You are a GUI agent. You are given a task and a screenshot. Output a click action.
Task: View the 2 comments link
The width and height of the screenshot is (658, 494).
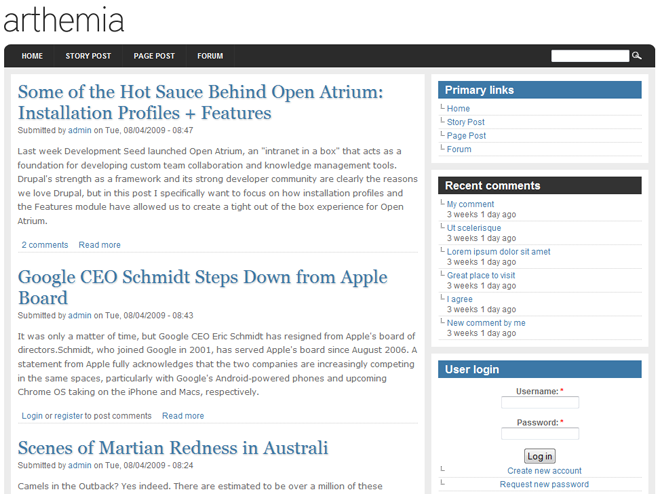coord(45,245)
